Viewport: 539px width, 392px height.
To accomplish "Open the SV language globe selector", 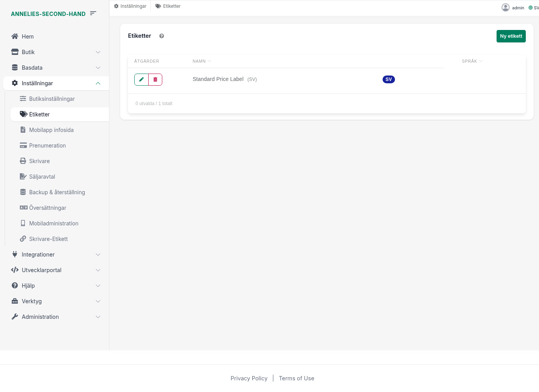I will point(533,8).
